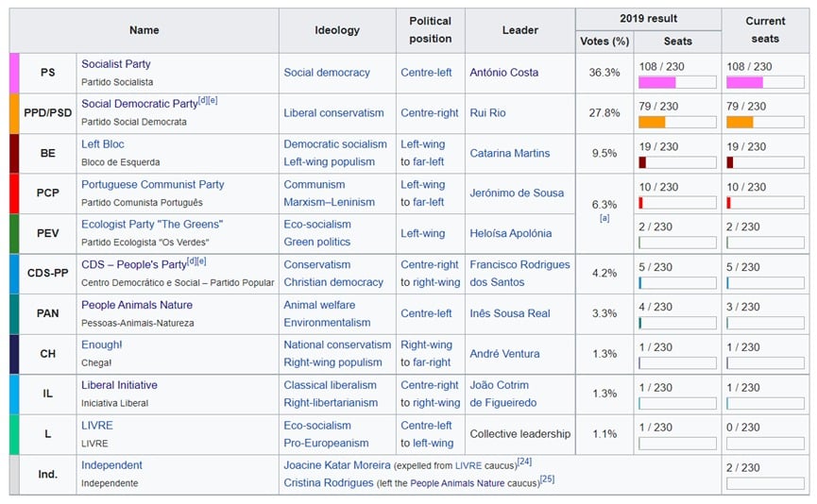This screenshot has width=817, height=504.
Task: Open Democratic socialism ideology link
Action: tap(335, 144)
